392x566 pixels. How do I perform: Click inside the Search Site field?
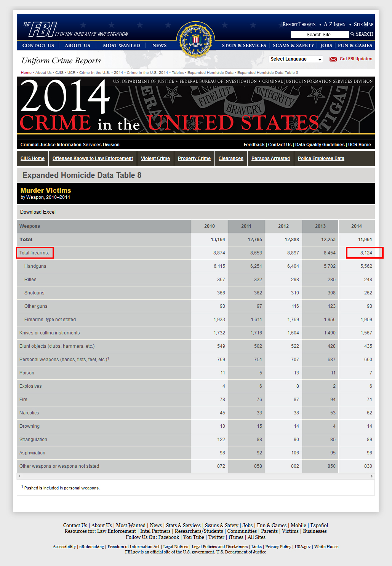tap(319, 35)
